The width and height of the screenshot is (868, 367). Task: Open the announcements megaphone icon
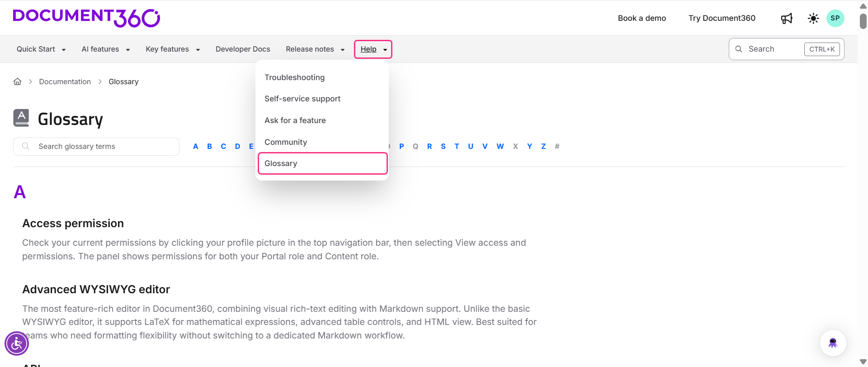[x=787, y=18]
